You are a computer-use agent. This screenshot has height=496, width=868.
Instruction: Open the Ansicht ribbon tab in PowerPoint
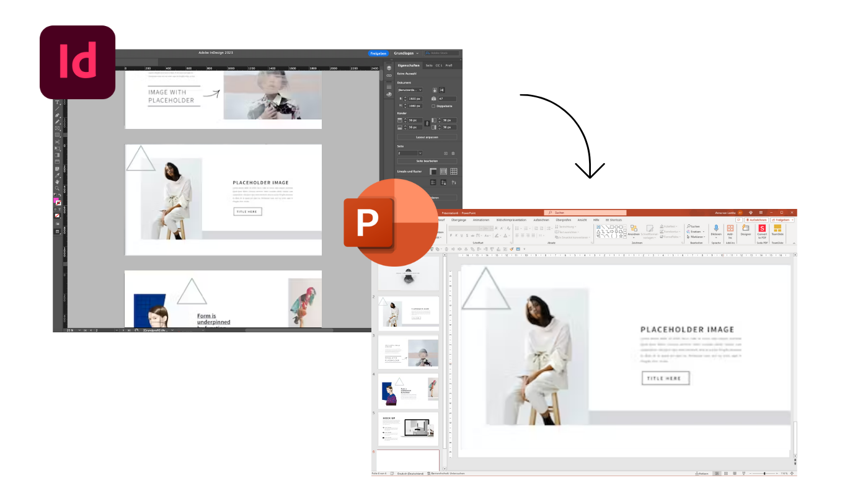[x=582, y=219]
